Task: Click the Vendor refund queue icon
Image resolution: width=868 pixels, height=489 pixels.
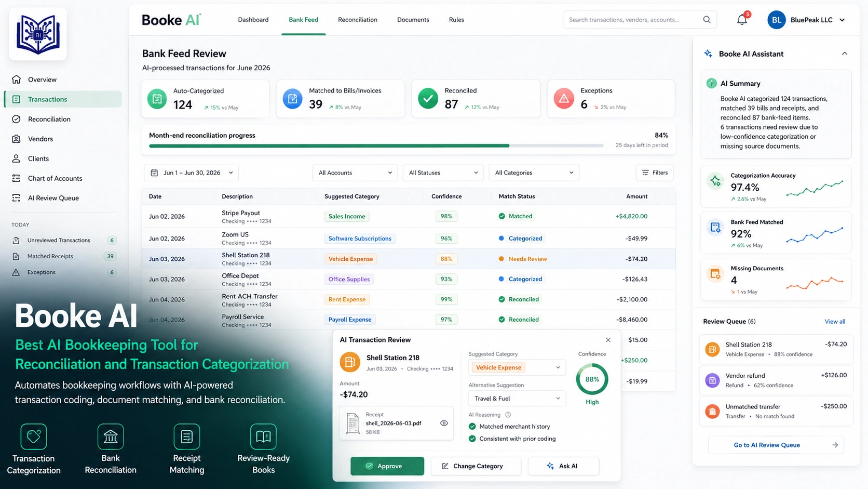Action: pos(712,380)
